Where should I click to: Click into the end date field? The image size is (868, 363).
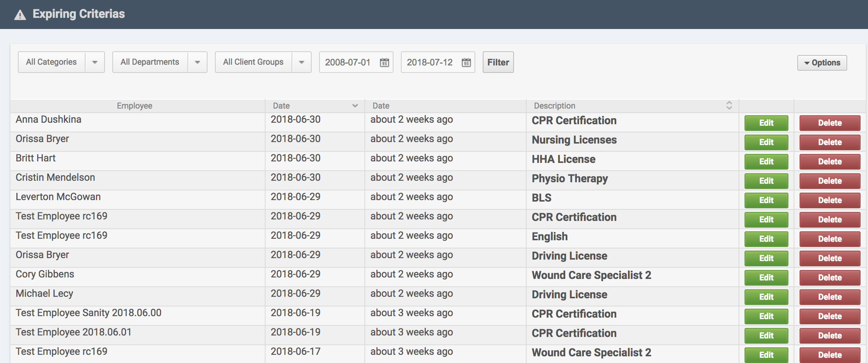click(430, 62)
